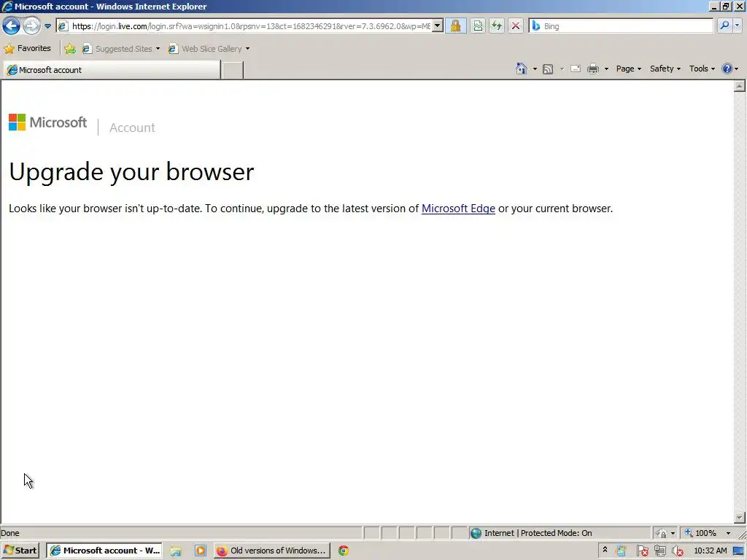Click the muted volume speaker tray icon
Viewport: 747px width, 560px height.
pos(678,551)
